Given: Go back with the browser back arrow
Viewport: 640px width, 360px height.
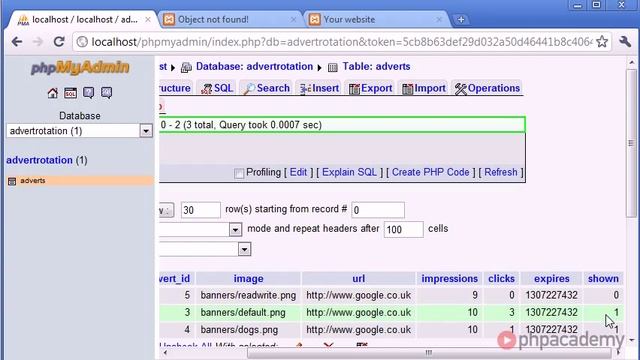Looking at the screenshot, I should 17,42.
